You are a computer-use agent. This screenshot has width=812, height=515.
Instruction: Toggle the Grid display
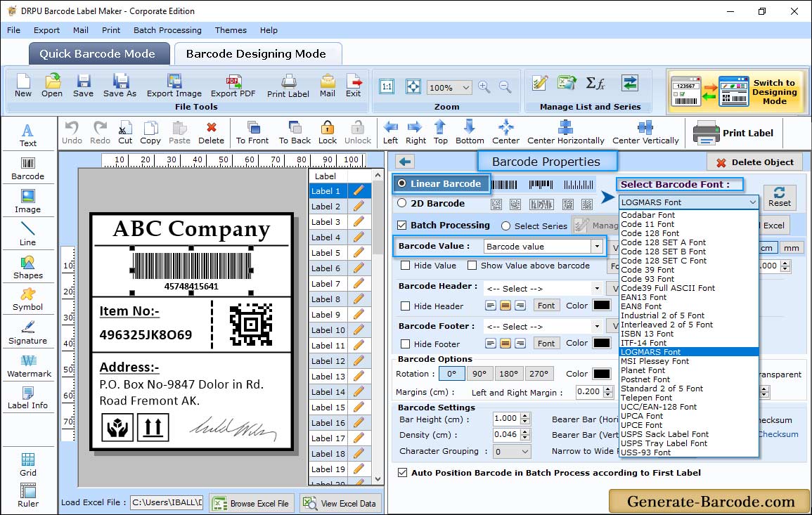tap(28, 464)
